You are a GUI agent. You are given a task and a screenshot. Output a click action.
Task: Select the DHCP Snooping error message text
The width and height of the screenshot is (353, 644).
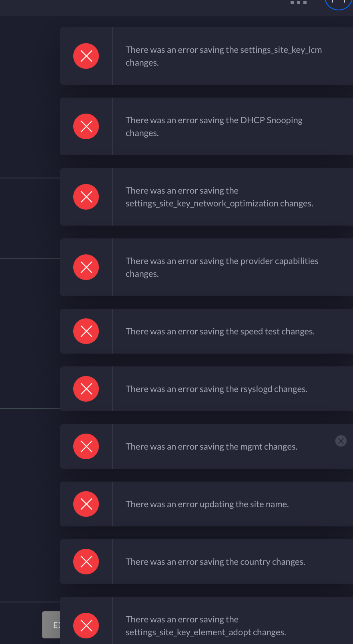(214, 126)
